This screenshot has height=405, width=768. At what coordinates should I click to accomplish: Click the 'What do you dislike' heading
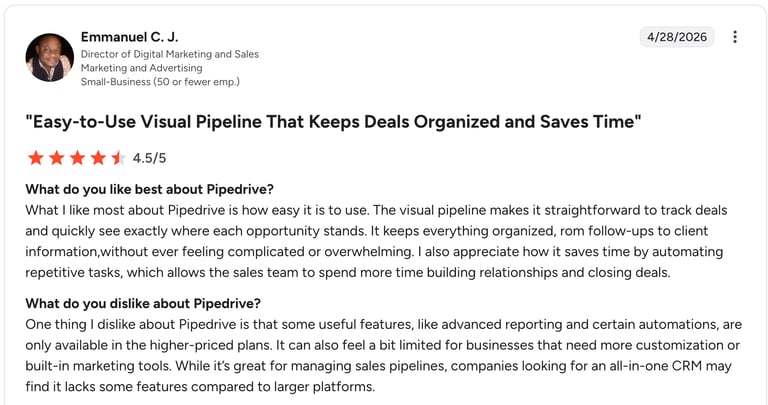point(143,303)
